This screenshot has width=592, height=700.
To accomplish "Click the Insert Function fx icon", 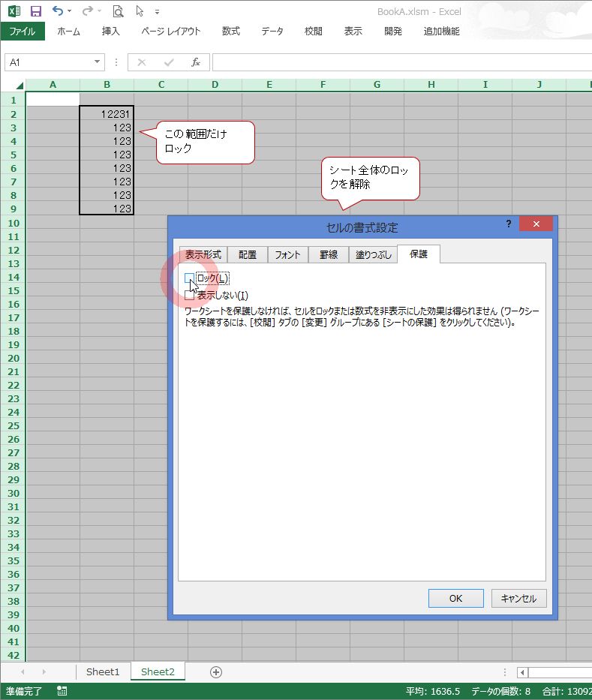I will coord(195,62).
